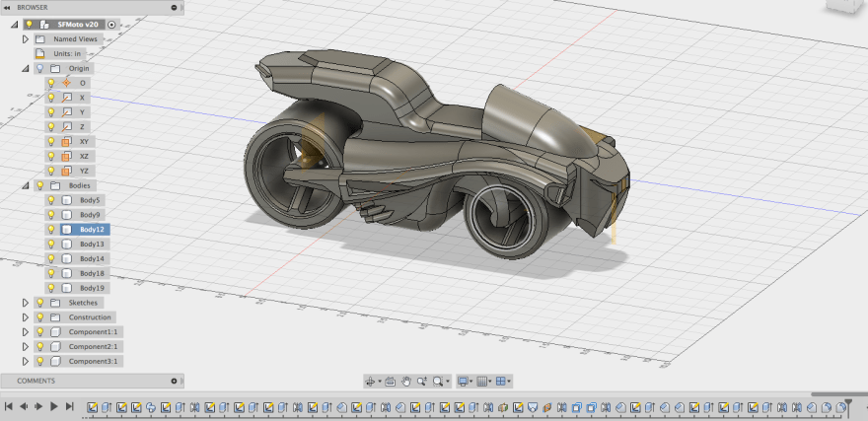Click the Look At icon
Image resolution: width=868 pixels, height=421 pixels.
pyautogui.click(x=390, y=381)
